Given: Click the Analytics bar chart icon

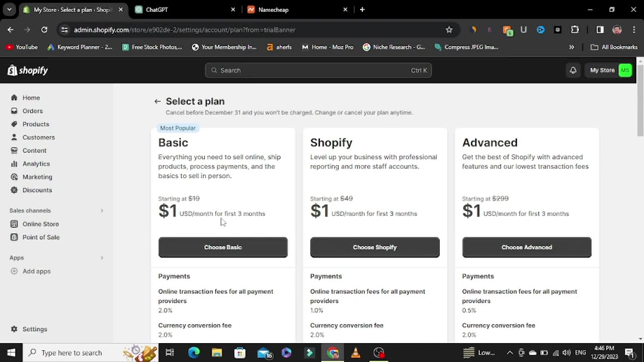Looking at the screenshot, I should (x=14, y=163).
